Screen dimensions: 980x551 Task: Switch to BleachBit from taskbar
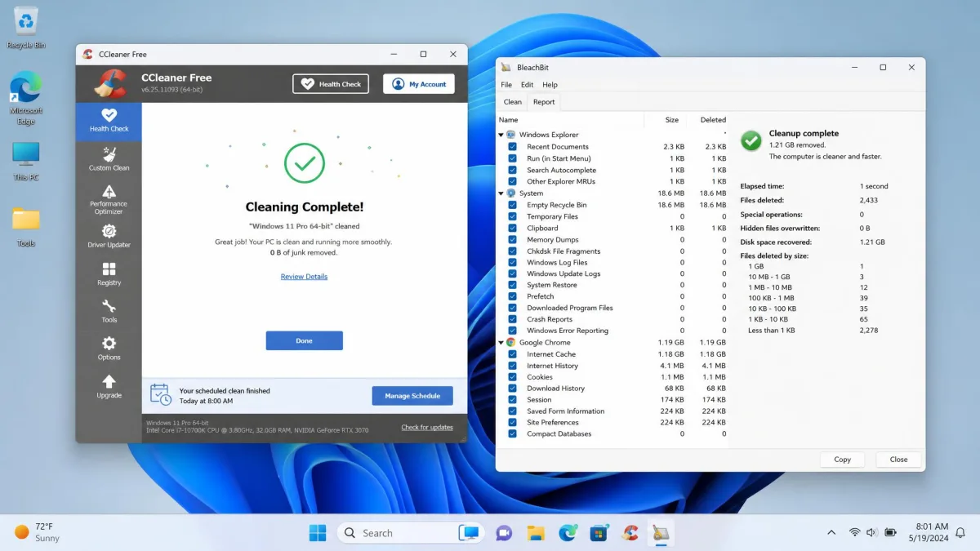point(661,533)
